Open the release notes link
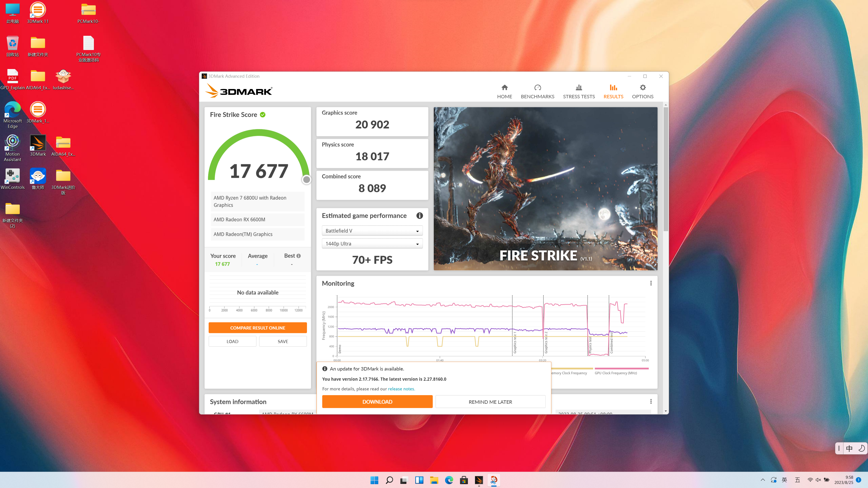The height and width of the screenshot is (488, 868). pos(401,389)
